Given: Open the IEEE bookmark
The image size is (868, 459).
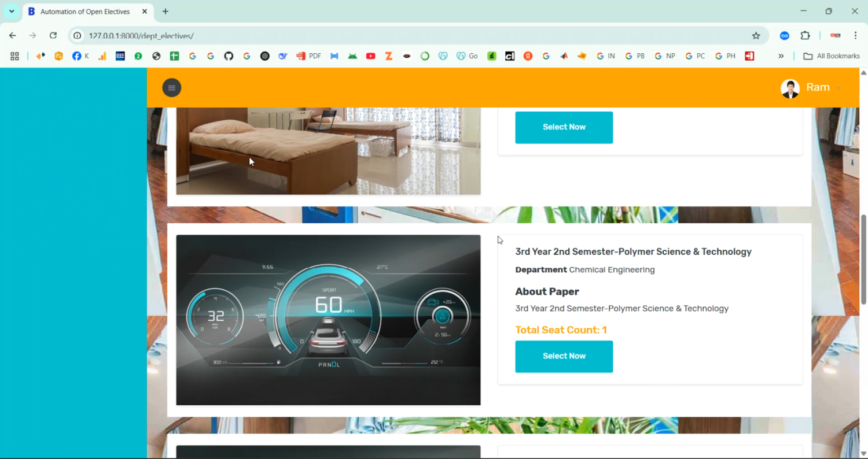Looking at the screenshot, I should [120, 56].
